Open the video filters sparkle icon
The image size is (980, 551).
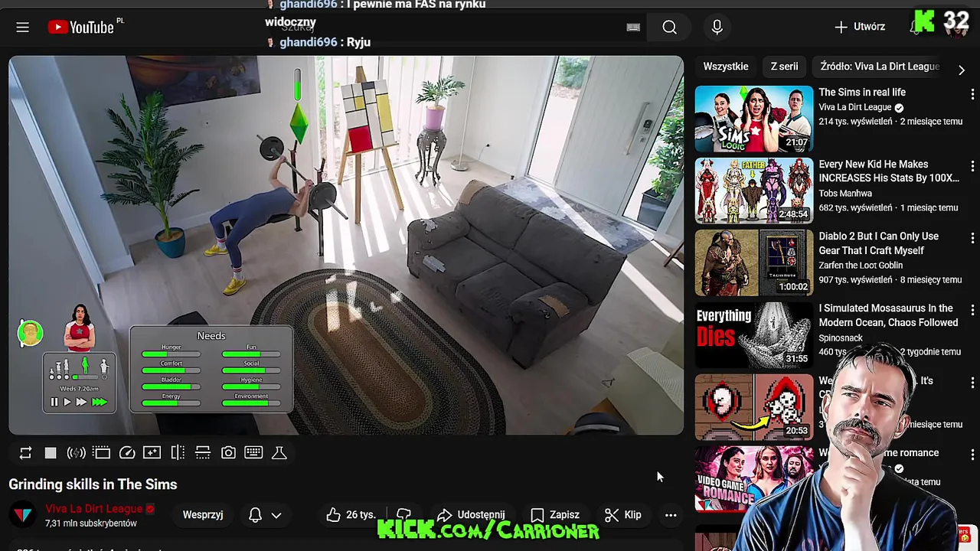point(152,453)
